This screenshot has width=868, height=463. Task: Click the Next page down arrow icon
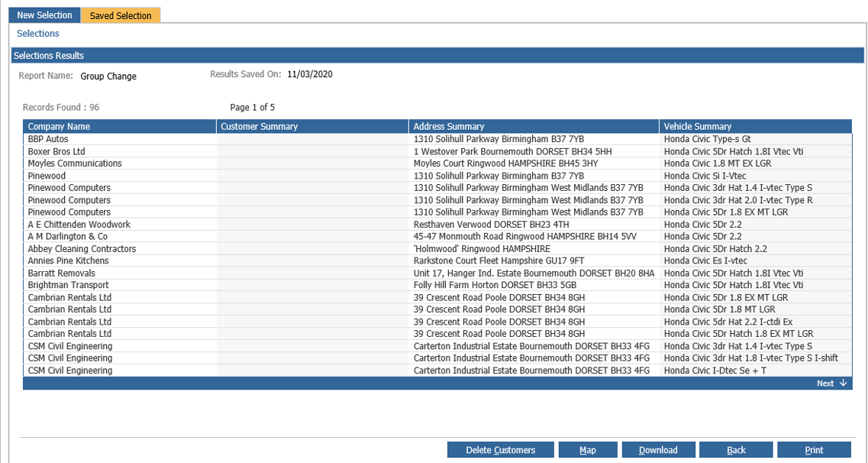pyautogui.click(x=843, y=383)
